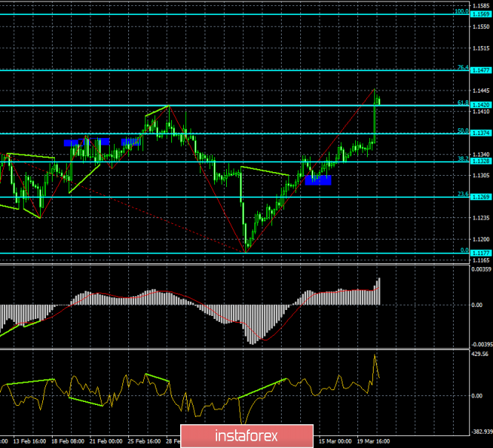Click the 1.1585 price scale value
This screenshot has width=493, height=448.
tap(481, 6)
